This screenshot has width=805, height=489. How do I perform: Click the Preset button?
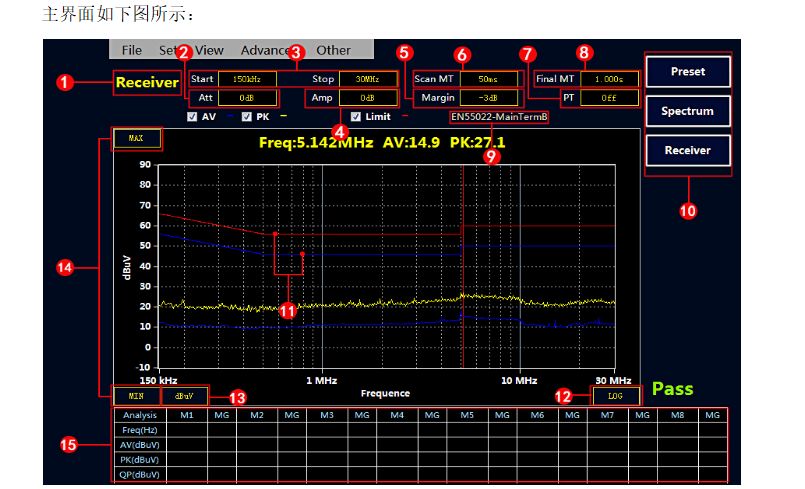(x=688, y=72)
